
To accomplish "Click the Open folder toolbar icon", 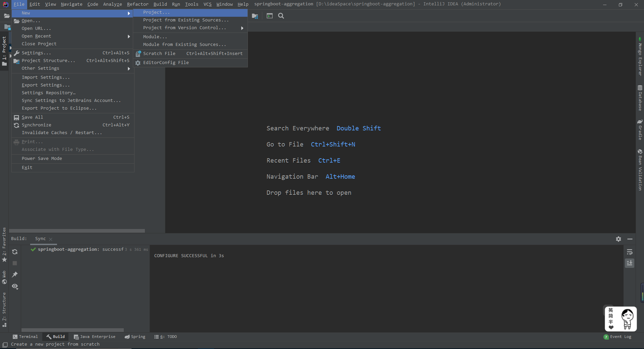I will coord(7,16).
